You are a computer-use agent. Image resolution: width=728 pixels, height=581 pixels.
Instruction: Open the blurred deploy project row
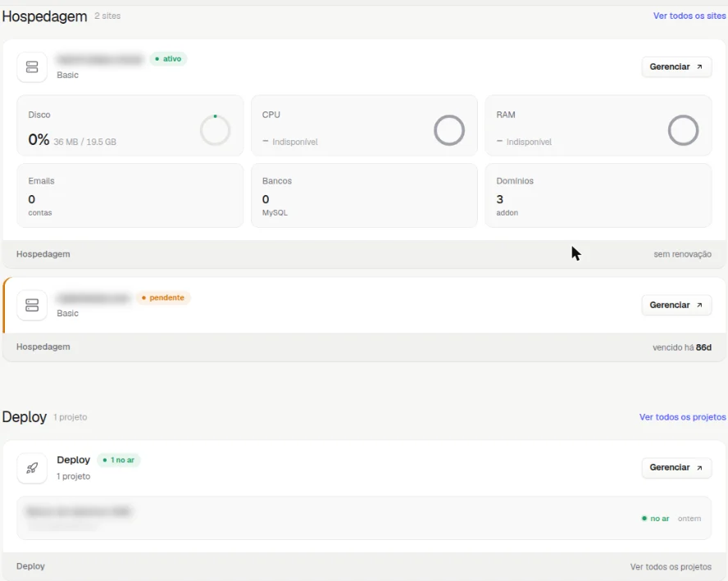(x=364, y=518)
